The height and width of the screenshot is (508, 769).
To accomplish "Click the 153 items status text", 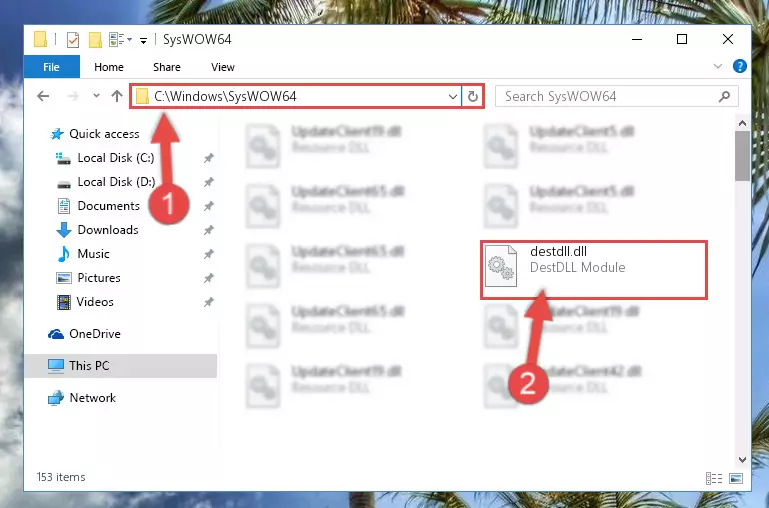I will click(x=61, y=477).
